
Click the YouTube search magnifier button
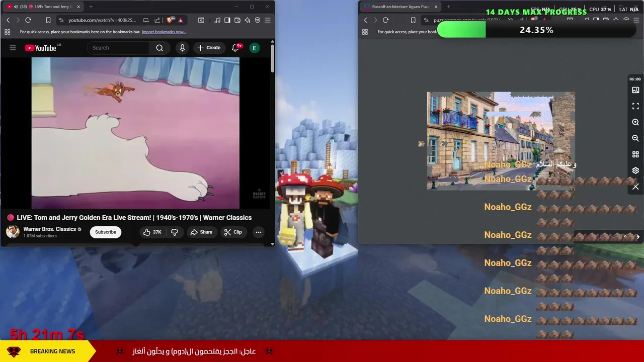coord(159,48)
